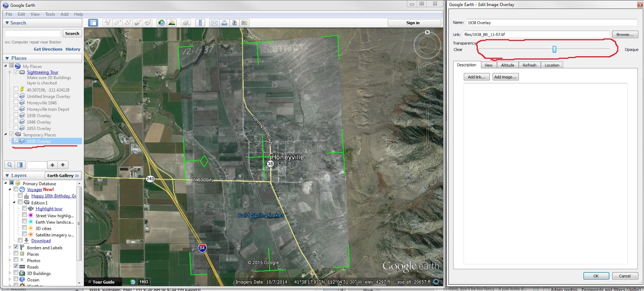
Task: Switch to the Location tab
Action: click(x=552, y=65)
